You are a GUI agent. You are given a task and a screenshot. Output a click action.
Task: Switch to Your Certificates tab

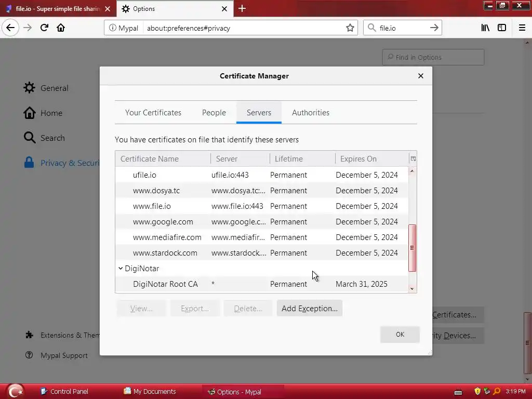pyautogui.click(x=153, y=113)
